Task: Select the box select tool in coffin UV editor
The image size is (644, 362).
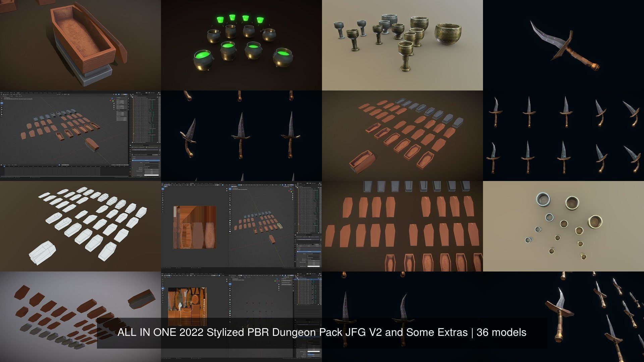Action: [x=163, y=189]
